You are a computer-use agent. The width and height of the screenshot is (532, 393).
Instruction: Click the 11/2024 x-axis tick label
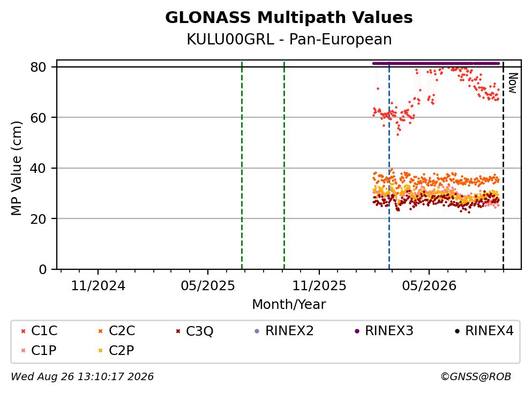[98, 286]
